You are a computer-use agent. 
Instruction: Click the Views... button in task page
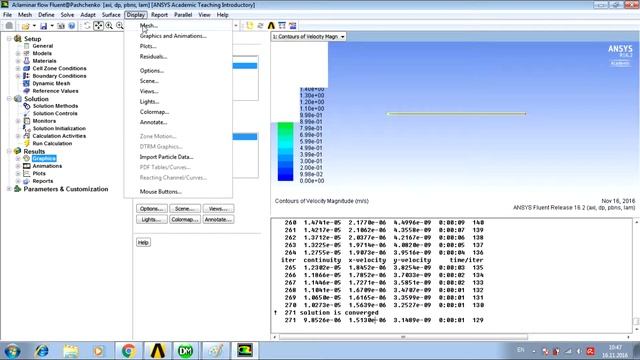coord(218,209)
